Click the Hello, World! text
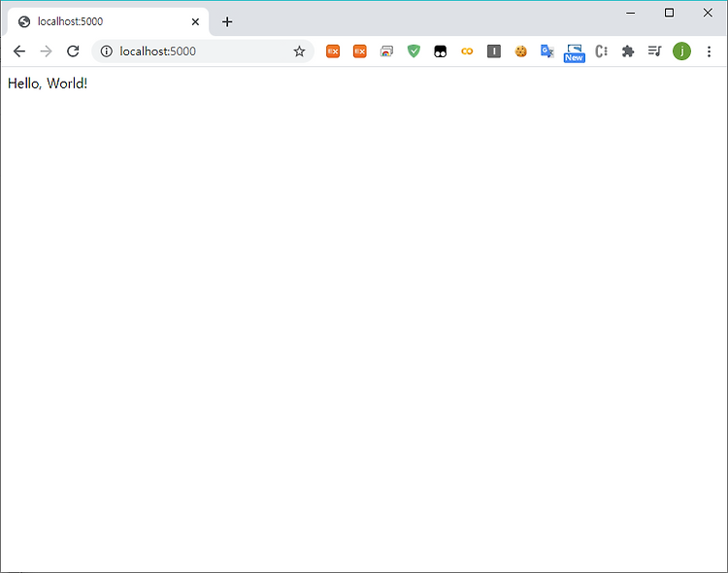This screenshot has width=728, height=573. point(48,84)
